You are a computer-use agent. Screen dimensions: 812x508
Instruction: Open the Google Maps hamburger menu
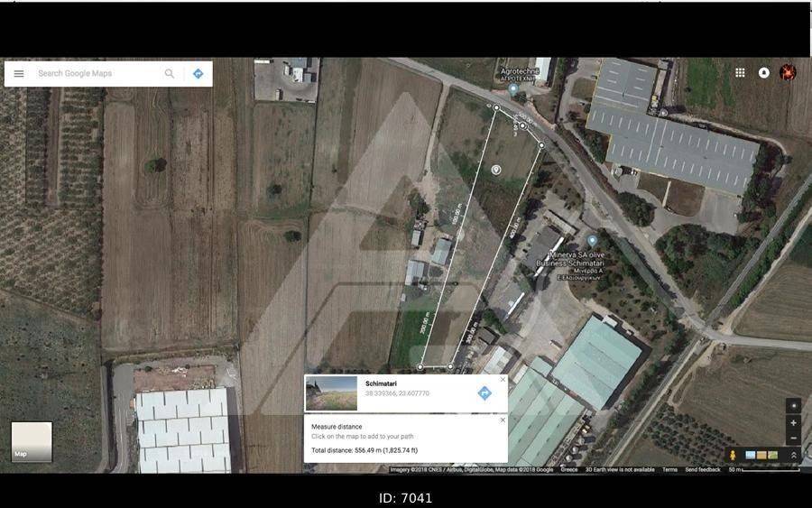pyautogui.click(x=19, y=74)
